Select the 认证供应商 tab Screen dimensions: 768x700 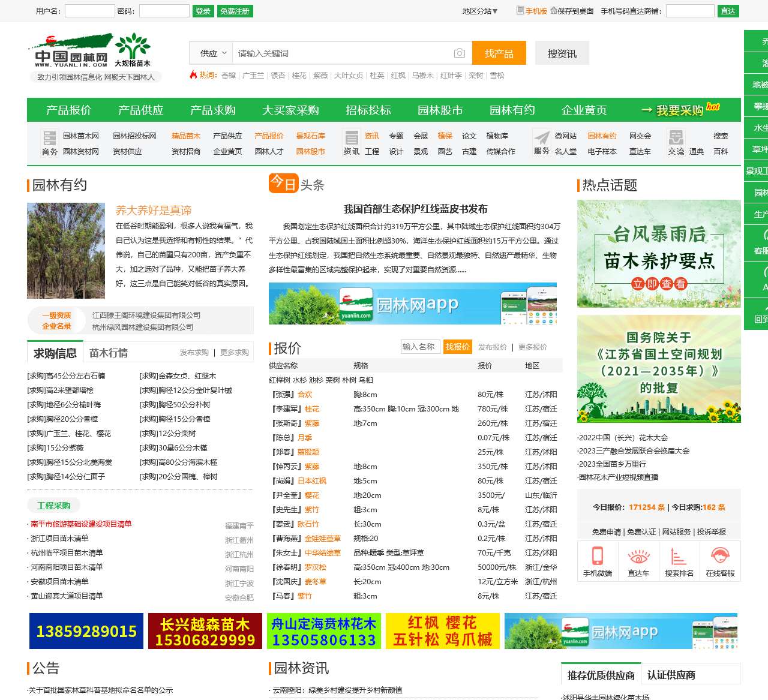pyautogui.click(x=671, y=675)
